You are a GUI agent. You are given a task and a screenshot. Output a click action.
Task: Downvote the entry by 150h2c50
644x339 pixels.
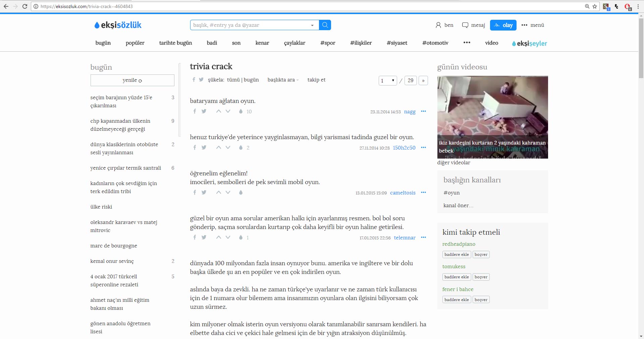click(228, 148)
